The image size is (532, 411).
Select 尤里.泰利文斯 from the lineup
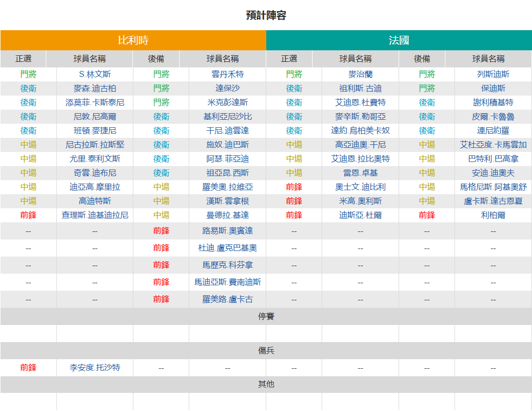(95, 158)
